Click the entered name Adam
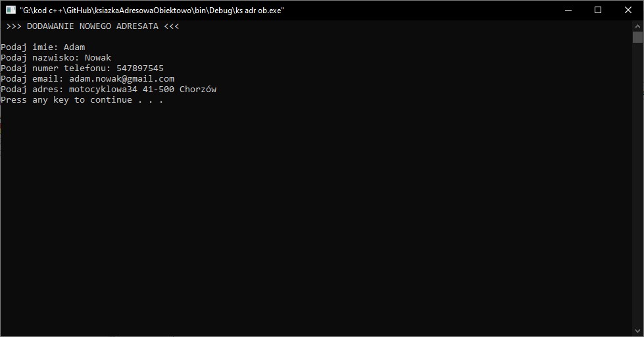 pos(74,47)
